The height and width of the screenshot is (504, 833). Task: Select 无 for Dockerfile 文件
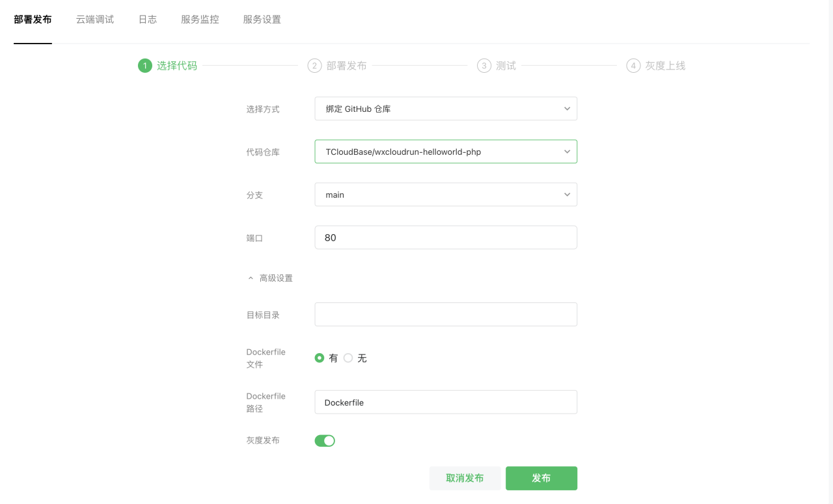[x=348, y=358]
